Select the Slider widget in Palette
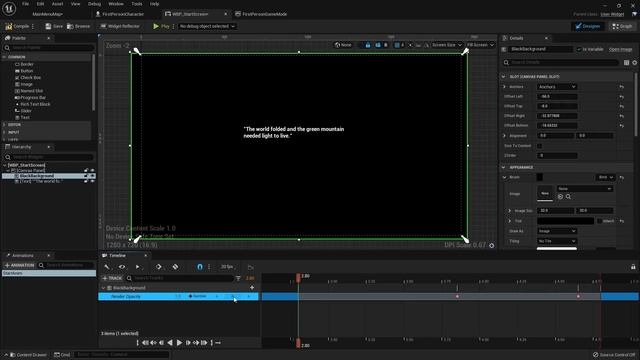Screen dimensions: 640x360 pyautogui.click(x=26, y=111)
